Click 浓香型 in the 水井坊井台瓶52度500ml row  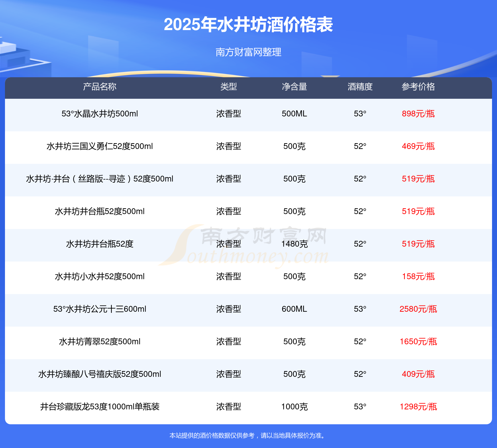coord(229,211)
